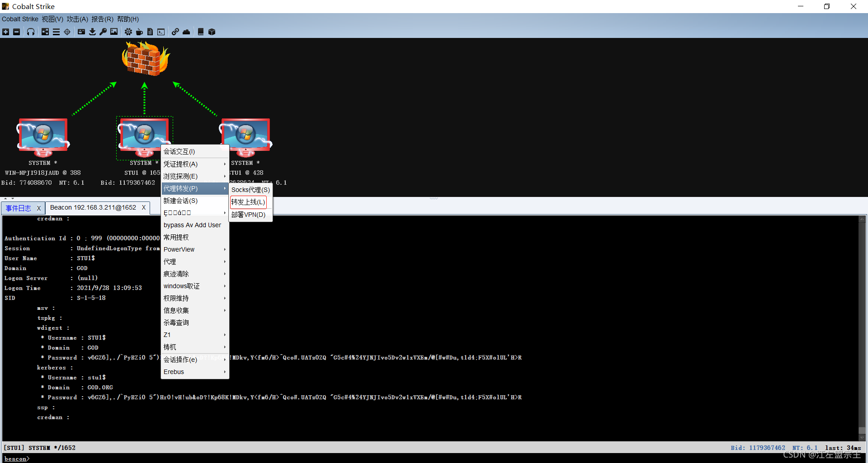Click Generate Windows Executable gear icon

pos(128,32)
